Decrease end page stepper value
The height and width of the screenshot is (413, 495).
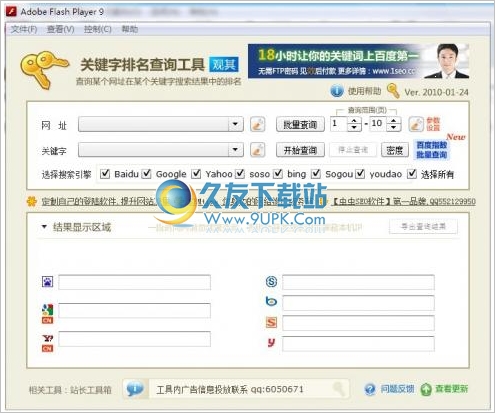point(394,128)
